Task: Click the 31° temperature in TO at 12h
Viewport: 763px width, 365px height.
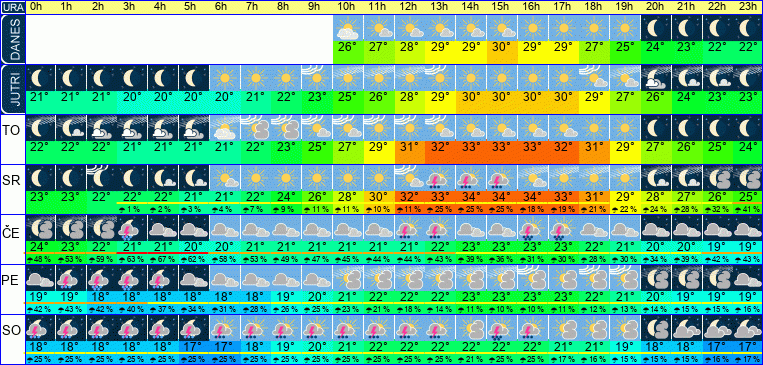Action: pyautogui.click(x=410, y=147)
